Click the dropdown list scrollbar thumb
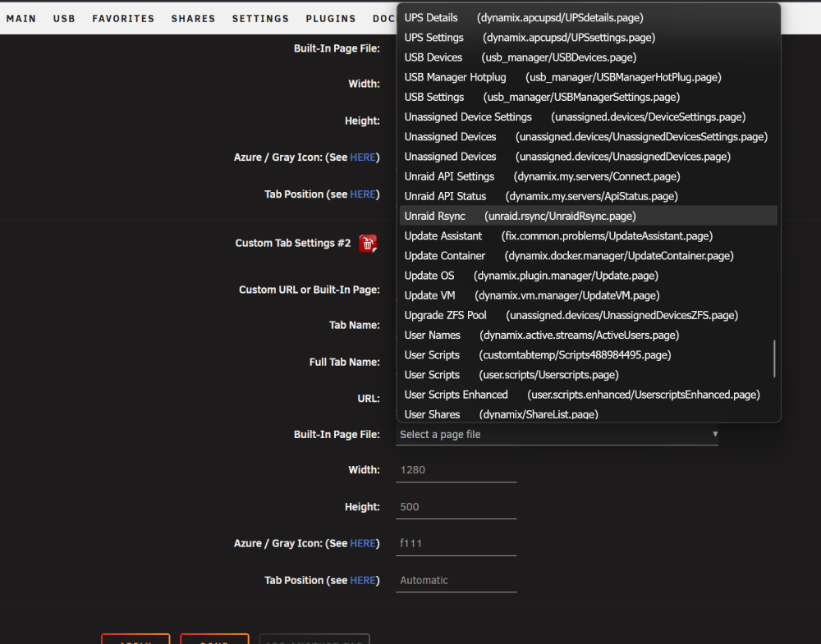 coord(774,359)
